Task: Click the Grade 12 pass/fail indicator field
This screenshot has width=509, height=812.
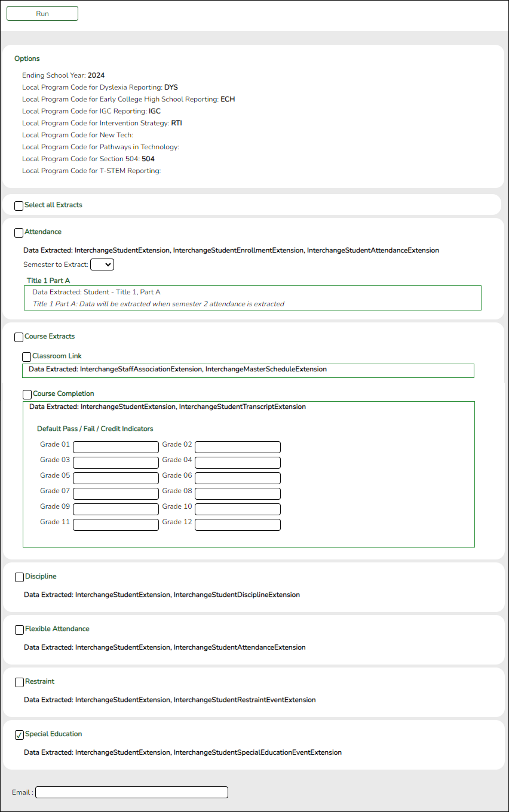Action: [x=237, y=524]
